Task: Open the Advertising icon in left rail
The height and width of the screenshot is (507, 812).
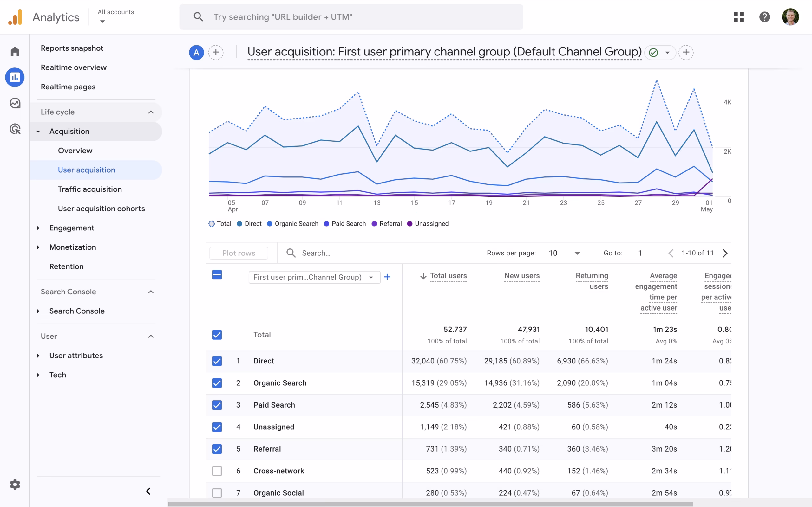Action: 15,129
